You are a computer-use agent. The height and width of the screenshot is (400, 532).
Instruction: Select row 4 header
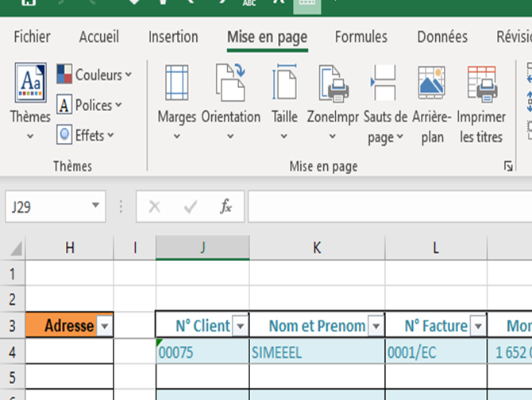(x=13, y=352)
